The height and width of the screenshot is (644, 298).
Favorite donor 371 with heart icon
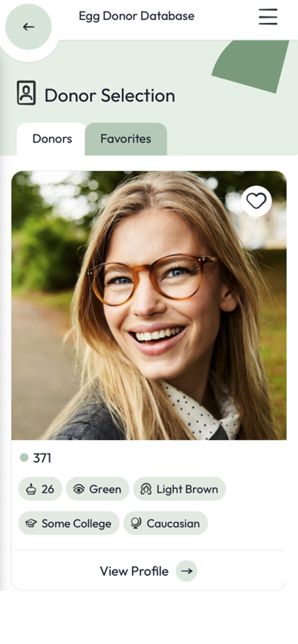click(256, 201)
